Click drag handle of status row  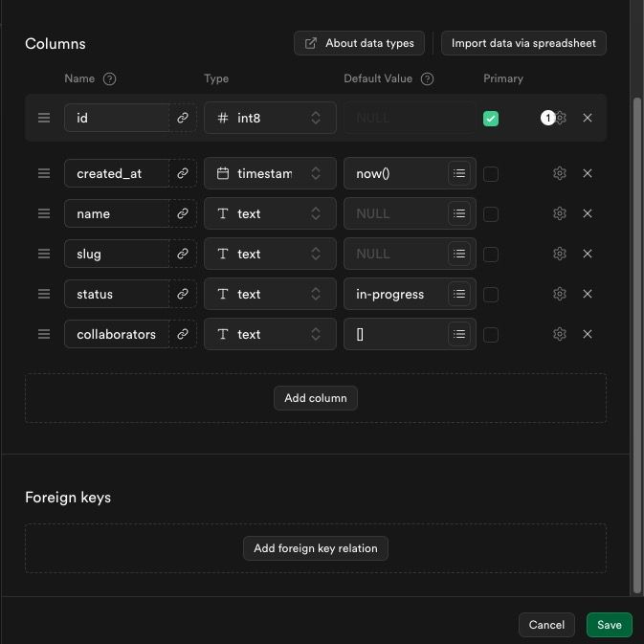(x=44, y=294)
